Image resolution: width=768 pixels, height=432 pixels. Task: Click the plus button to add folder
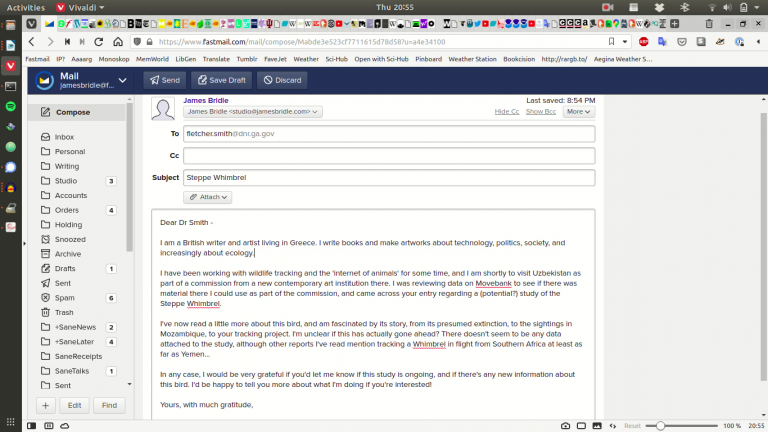point(46,405)
